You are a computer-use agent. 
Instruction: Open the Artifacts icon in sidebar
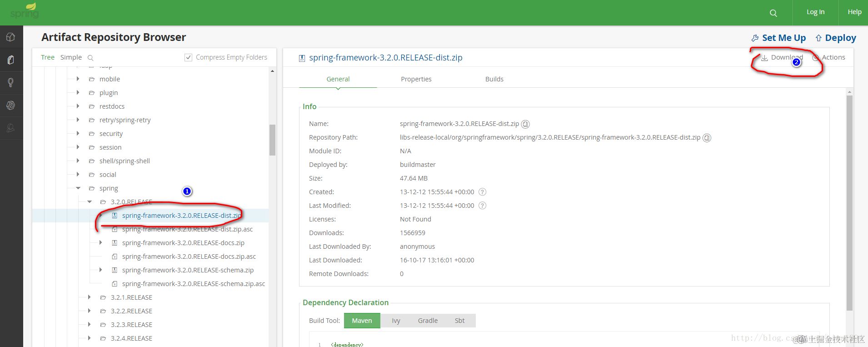point(11,60)
